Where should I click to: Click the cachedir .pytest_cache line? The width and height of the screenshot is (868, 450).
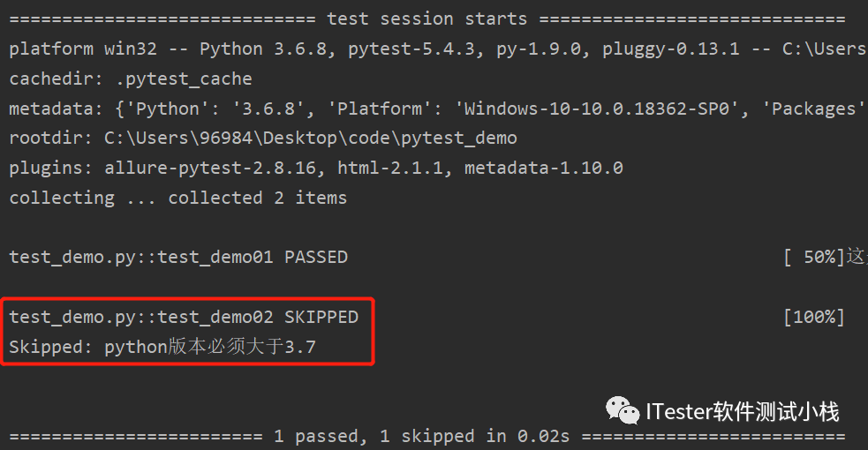point(131,79)
